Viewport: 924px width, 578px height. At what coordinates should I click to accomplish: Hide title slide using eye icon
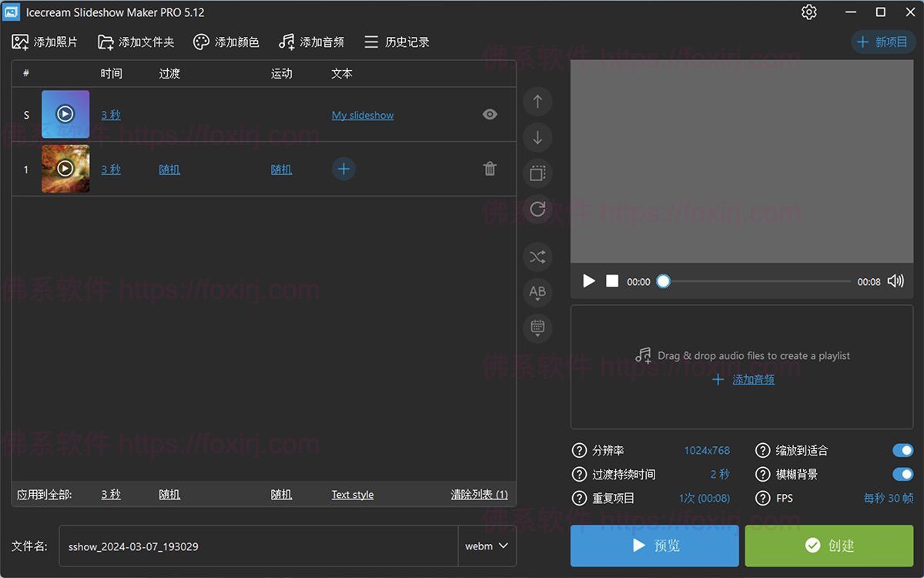pos(490,115)
